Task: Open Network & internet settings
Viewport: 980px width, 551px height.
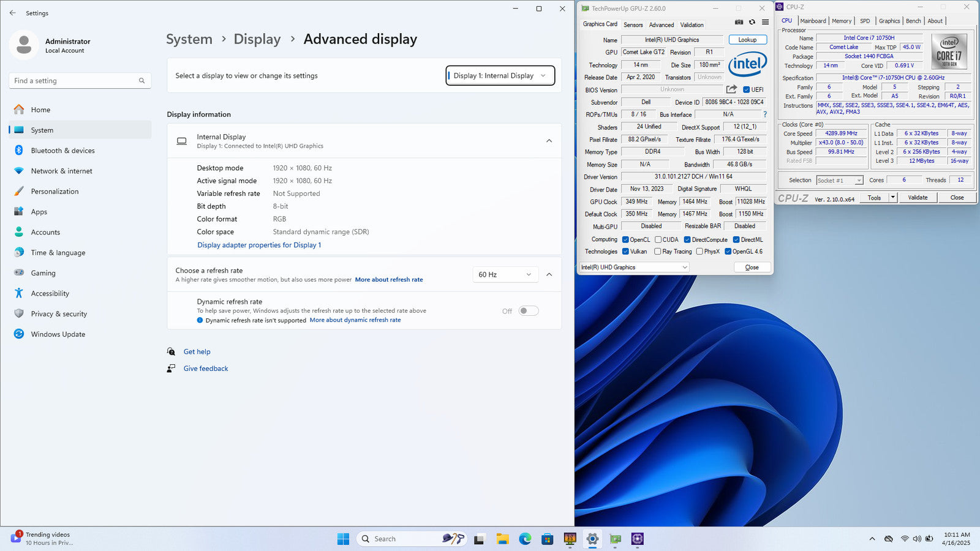Action: click(80, 171)
